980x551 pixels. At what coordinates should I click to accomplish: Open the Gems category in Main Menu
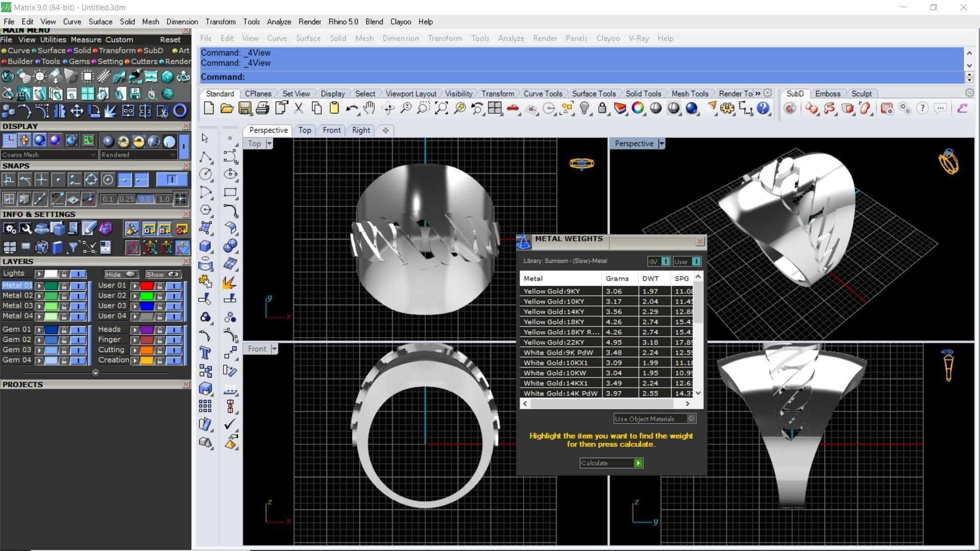(x=79, y=61)
